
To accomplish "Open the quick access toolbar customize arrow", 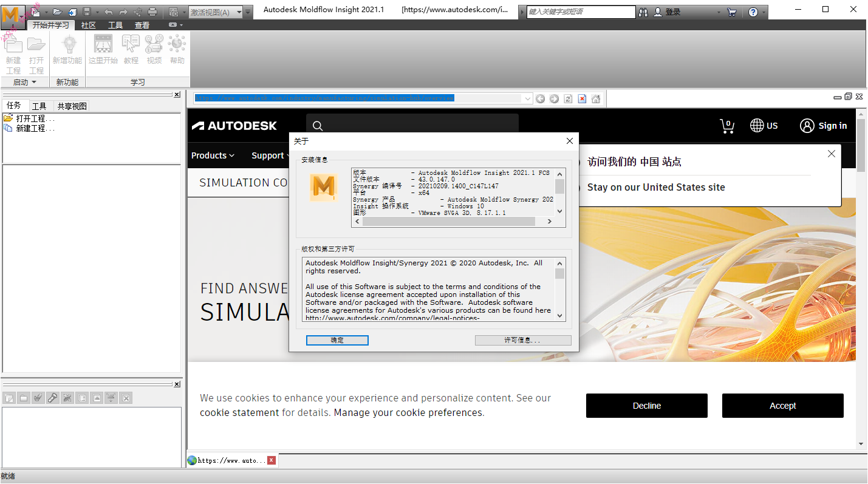I will point(248,12).
